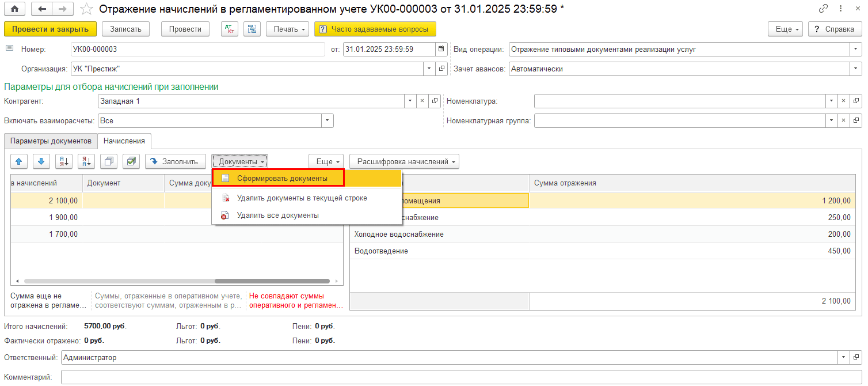Click the uncheck-all-rows icon in table toolbar

[x=109, y=162]
